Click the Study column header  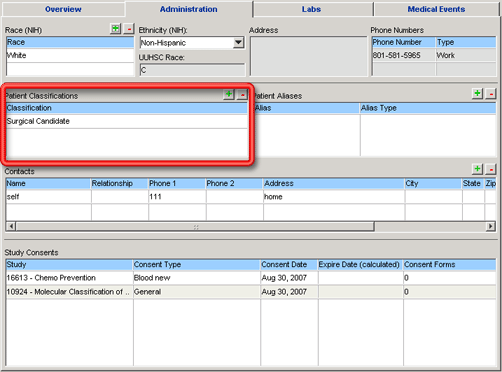pyautogui.click(x=69, y=265)
